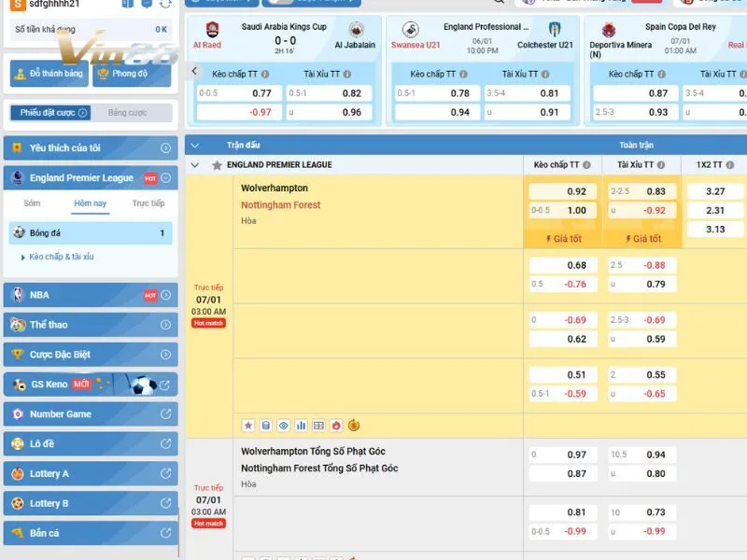Open the bar chart statistics icon

[301, 426]
